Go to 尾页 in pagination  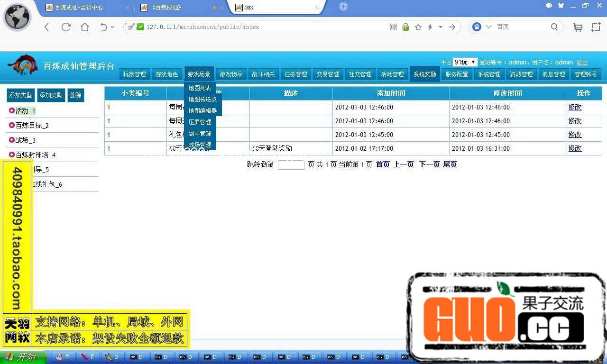pyautogui.click(x=450, y=164)
